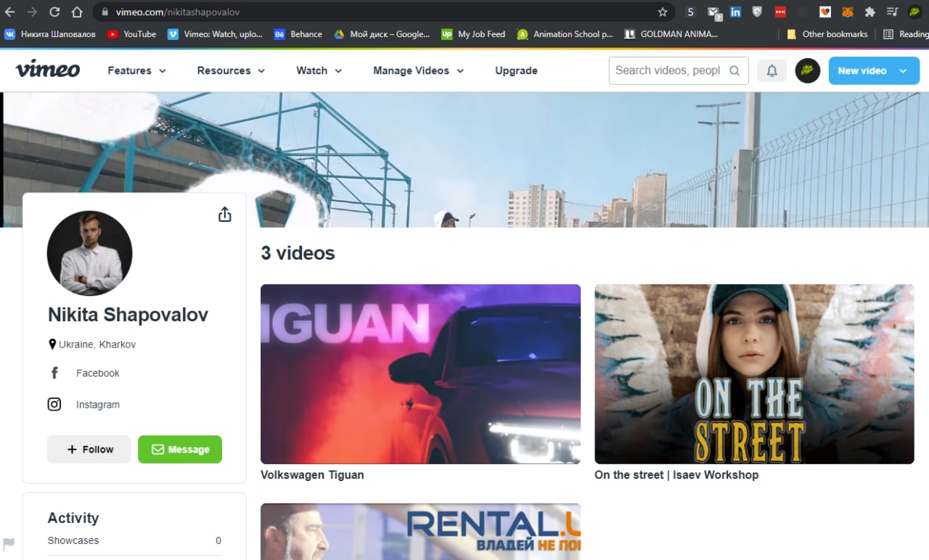929x560 pixels.
Task: Open the Upgrade page
Action: tap(516, 70)
